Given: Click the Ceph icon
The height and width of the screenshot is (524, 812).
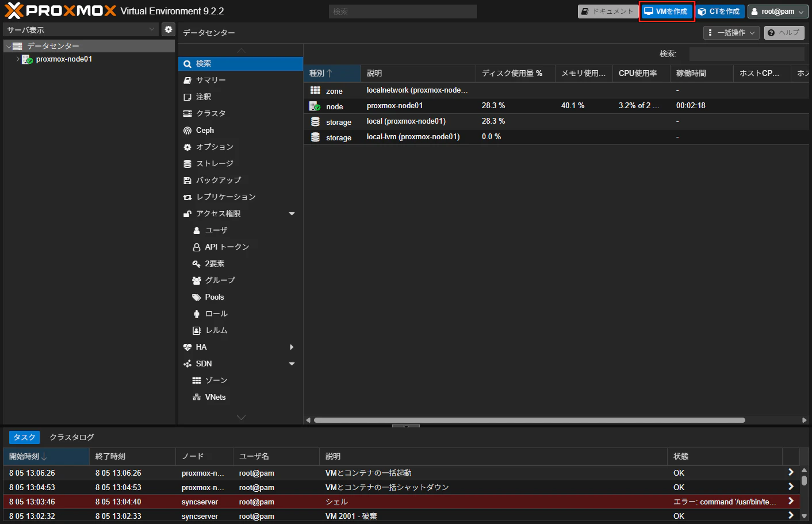Looking at the screenshot, I should (187, 131).
